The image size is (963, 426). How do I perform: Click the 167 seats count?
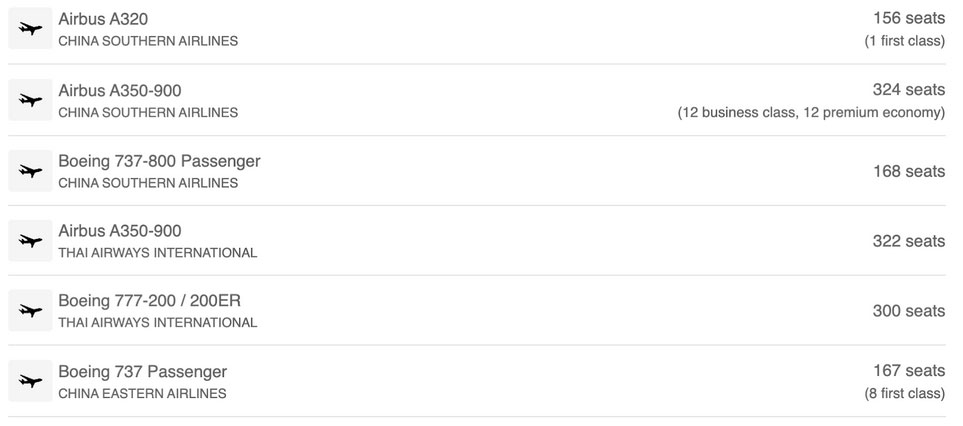click(909, 371)
